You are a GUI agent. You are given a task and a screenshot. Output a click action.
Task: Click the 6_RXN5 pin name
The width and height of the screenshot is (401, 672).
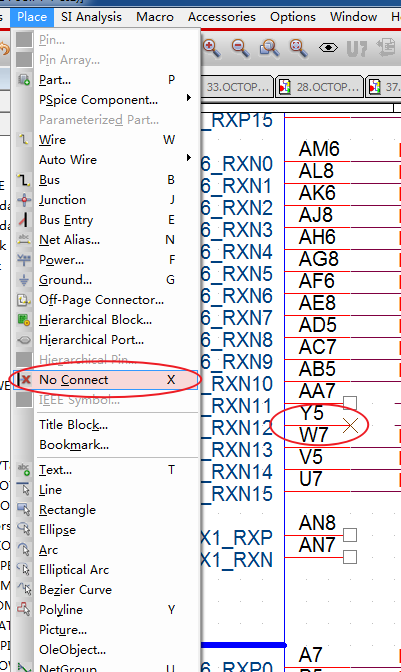(x=236, y=273)
